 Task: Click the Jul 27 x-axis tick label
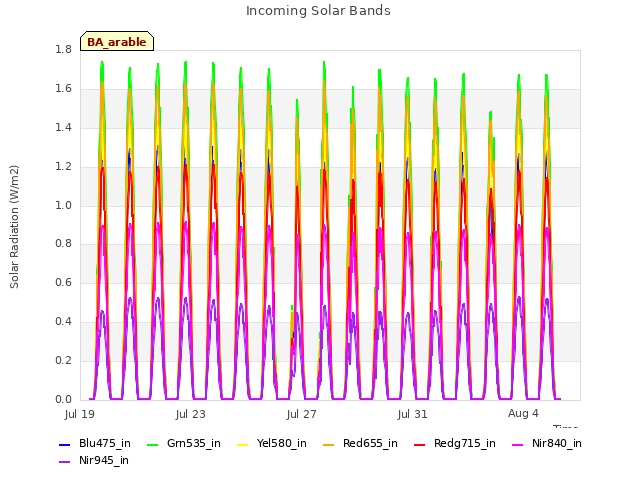point(302,414)
